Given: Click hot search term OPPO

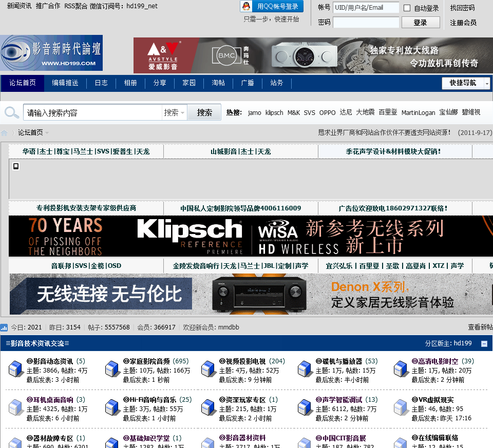Looking at the screenshot, I should (327, 112).
